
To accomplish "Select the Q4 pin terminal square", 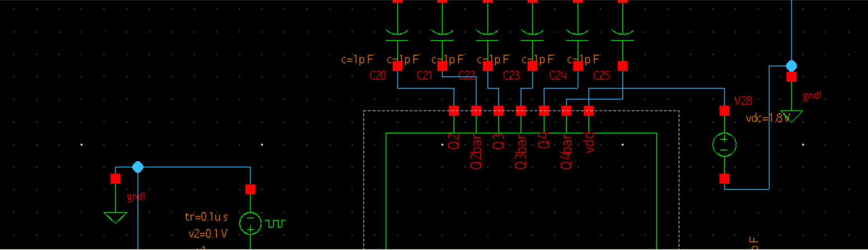I will 544,111.
